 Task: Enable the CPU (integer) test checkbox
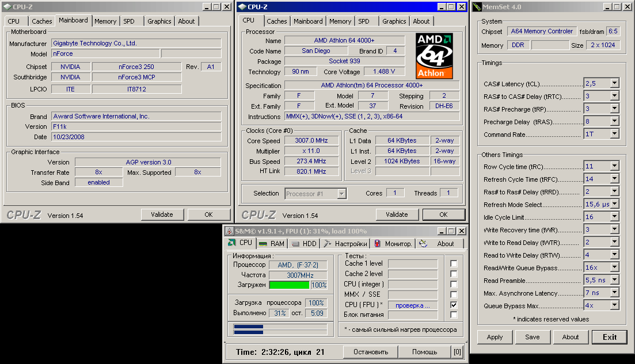[x=454, y=284]
